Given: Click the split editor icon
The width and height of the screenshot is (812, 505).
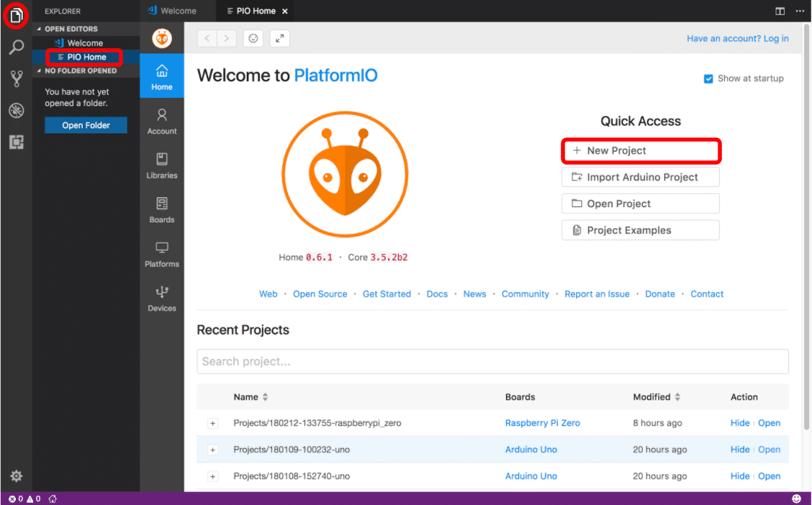Looking at the screenshot, I should pos(780,11).
